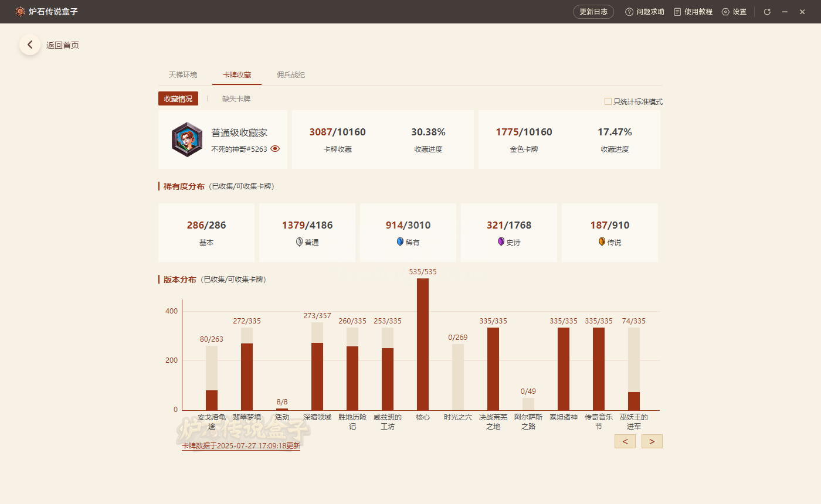
Task: Go to next chart page with > button
Action: (x=652, y=441)
